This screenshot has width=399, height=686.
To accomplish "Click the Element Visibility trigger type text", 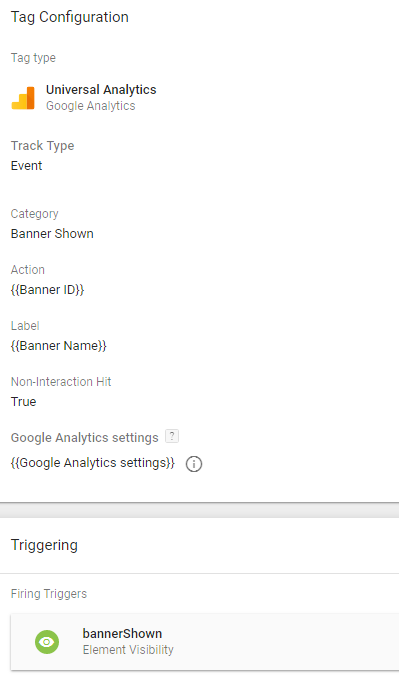I will [128, 650].
